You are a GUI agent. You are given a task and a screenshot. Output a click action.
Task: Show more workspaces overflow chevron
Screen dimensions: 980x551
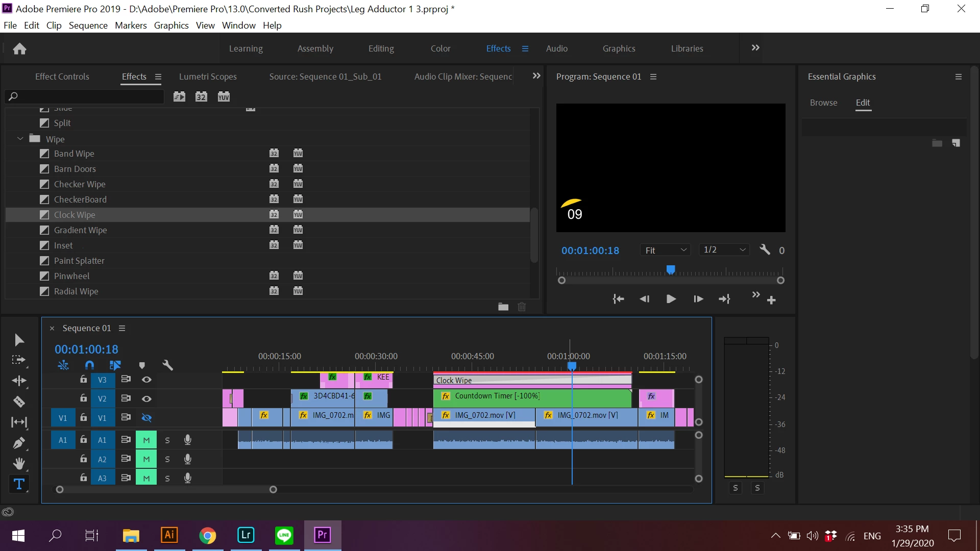click(x=755, y=48)
